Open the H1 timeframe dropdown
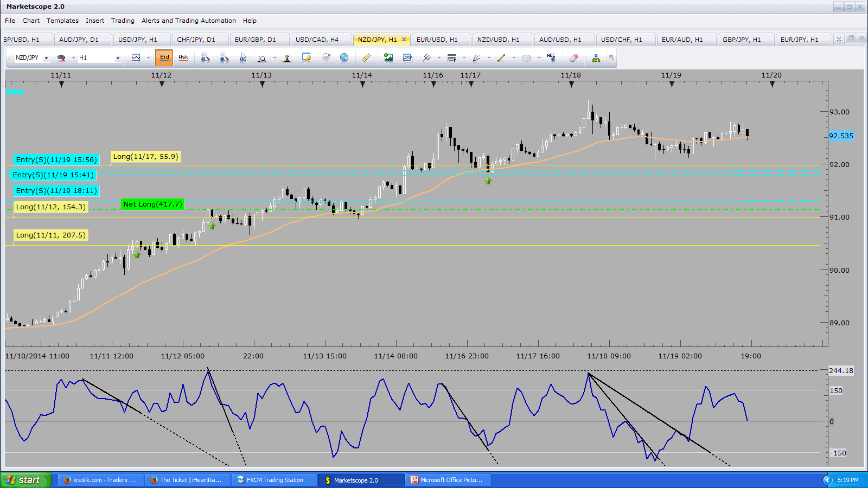This screenshot has width=868, height=488. (x=118, y=58)
